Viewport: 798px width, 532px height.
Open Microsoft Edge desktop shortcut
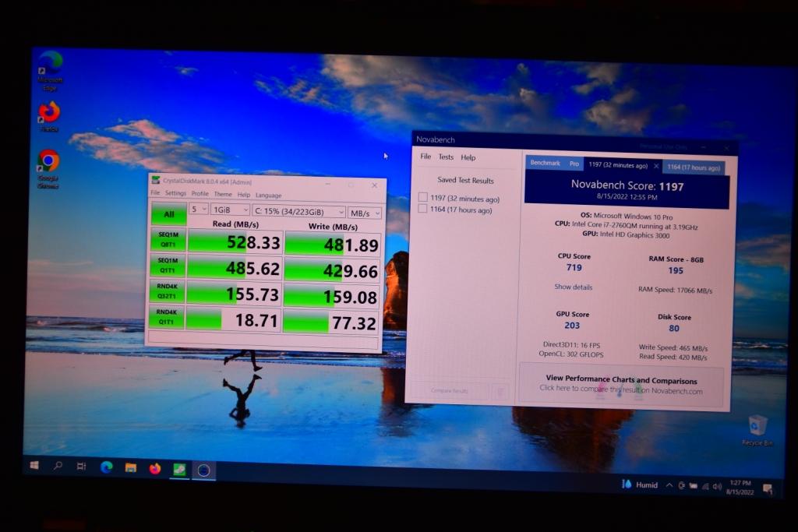[x=50, y=71]
